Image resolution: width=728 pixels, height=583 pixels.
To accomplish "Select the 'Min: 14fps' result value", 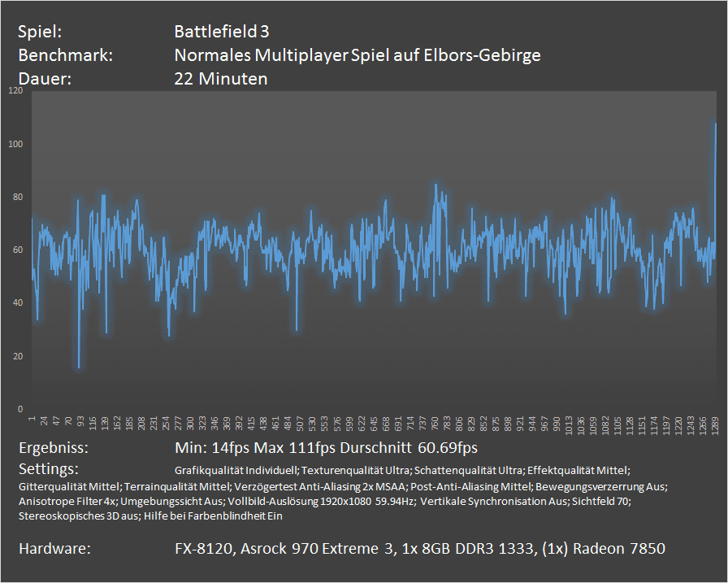I will pos(212,448).
